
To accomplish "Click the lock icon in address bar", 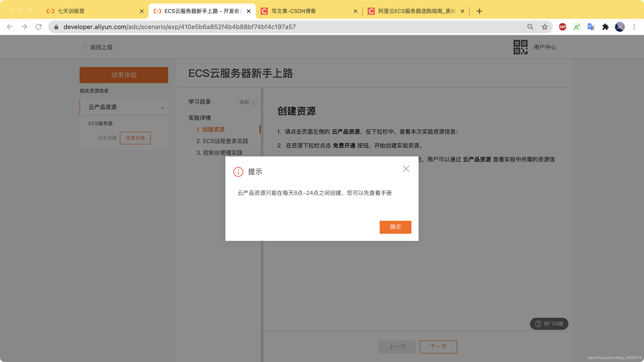I will coord(56,27).
